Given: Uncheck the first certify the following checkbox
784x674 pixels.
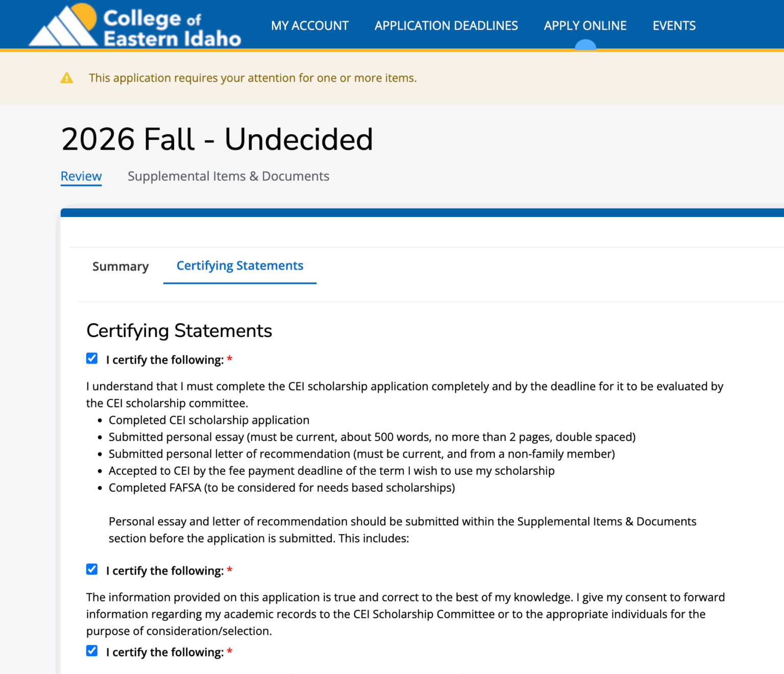Looking at the screenshot, I should pos(92,358).
